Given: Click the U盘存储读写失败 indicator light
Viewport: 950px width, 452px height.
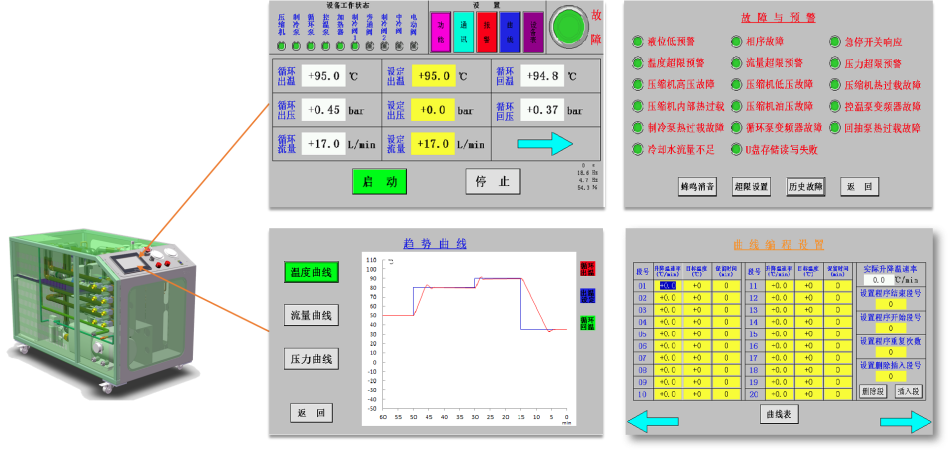Looking at the screenshot, I should coord(736,150).
